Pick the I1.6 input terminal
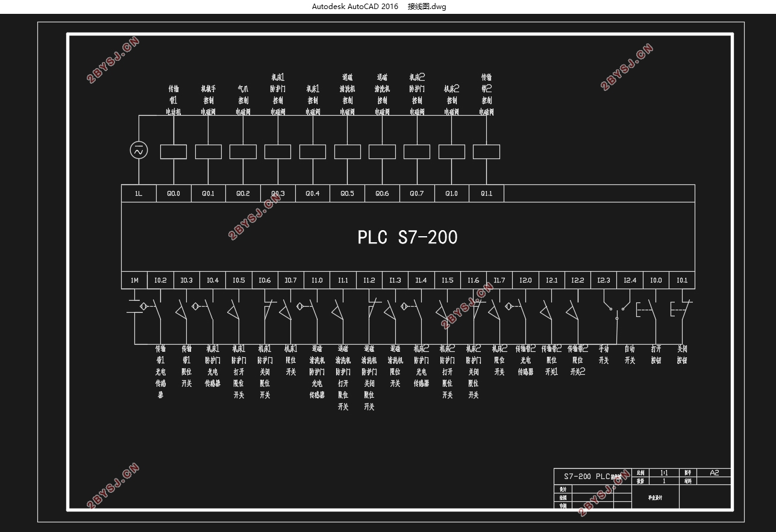 click(474, 280)
